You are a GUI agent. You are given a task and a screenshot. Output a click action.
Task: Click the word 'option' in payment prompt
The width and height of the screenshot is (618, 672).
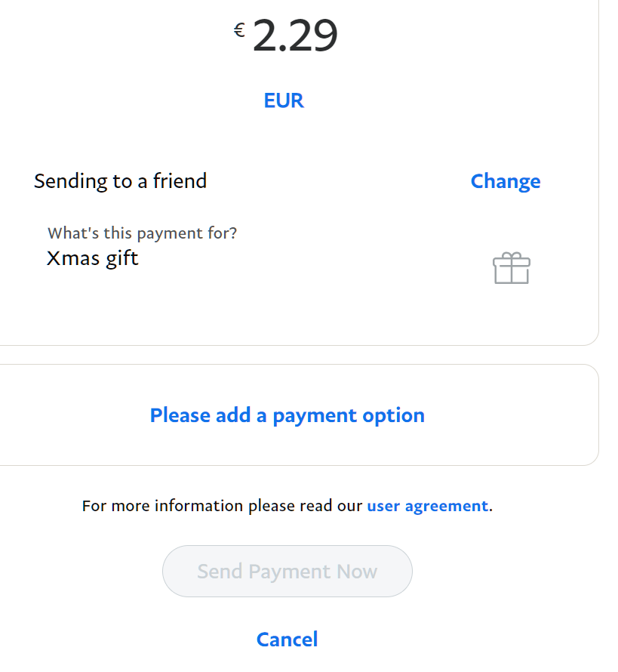click(x=394, y=416)
